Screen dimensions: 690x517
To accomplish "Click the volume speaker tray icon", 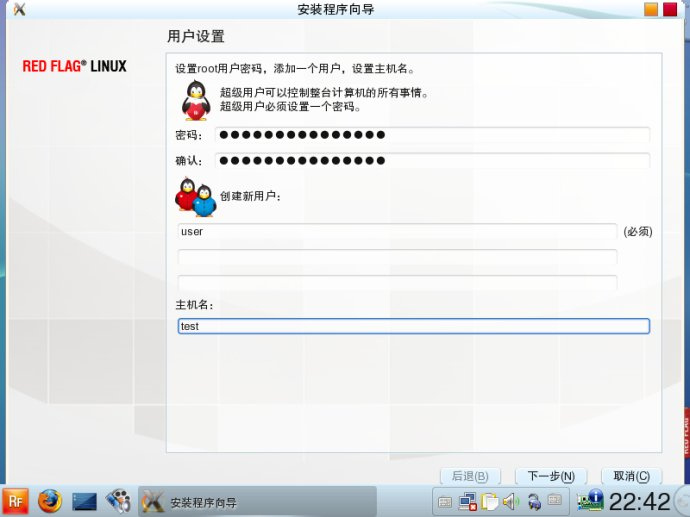I will pos(510,502).
